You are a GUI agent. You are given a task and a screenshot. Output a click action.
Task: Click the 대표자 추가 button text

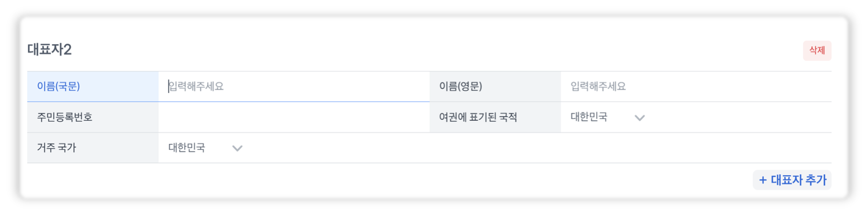(798, 180)
